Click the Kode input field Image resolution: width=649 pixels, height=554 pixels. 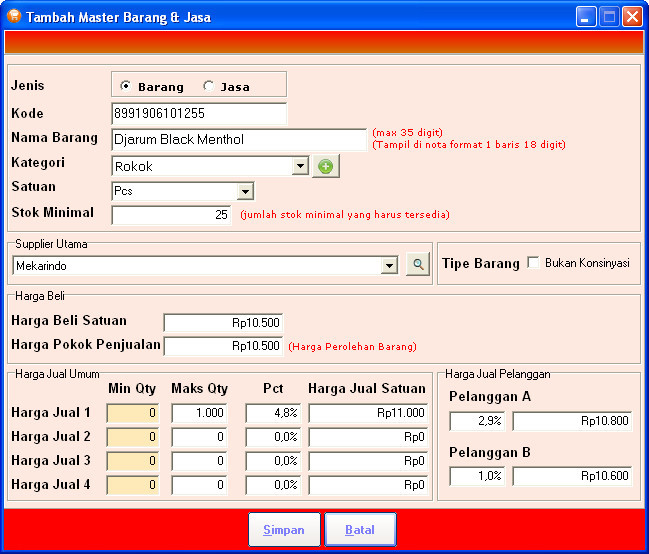tap(199, 113)
